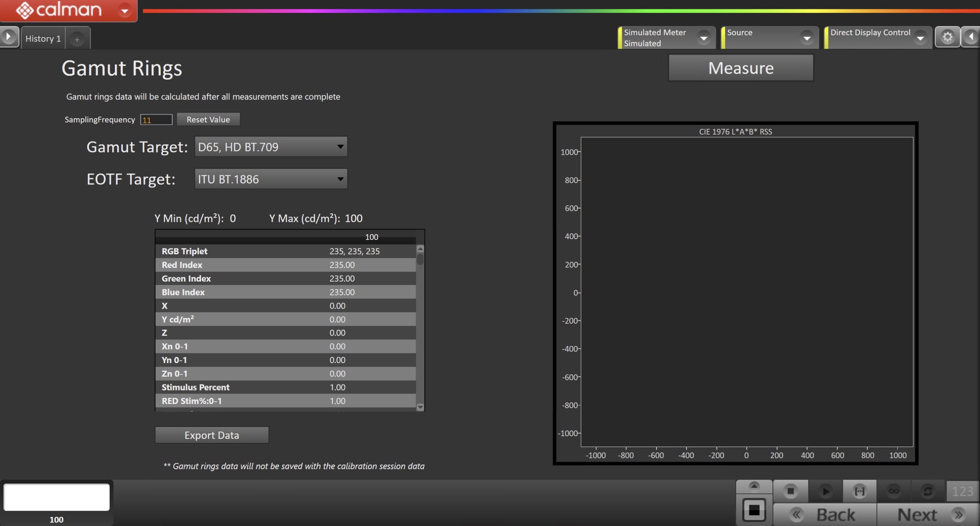
Task: Click the Export Data button
Action: (x=211, y=435)
